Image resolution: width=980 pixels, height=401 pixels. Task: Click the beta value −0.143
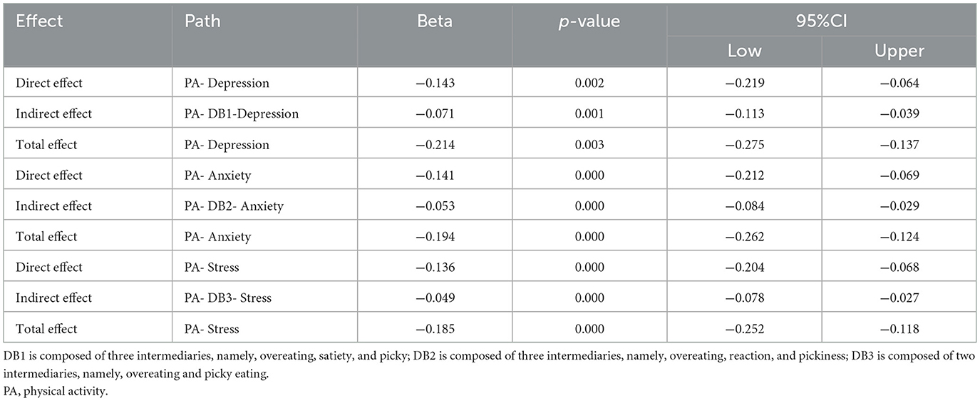434,83
